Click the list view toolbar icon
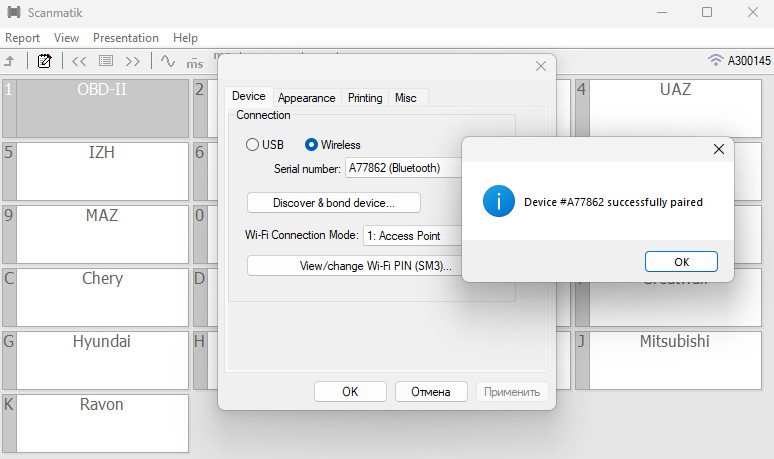The image size is (774, 459). click(106, 61)
